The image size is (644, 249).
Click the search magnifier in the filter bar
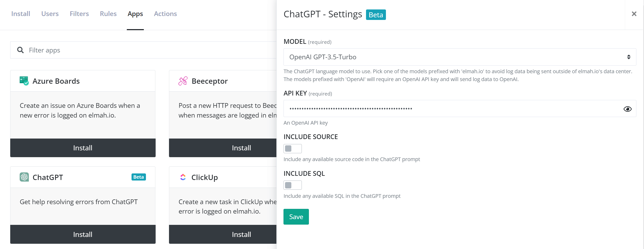(20, 50)
